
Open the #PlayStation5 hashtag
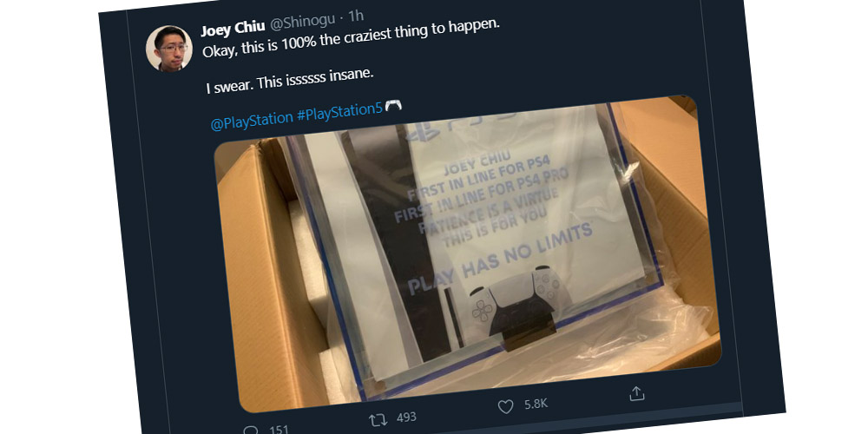339,110
